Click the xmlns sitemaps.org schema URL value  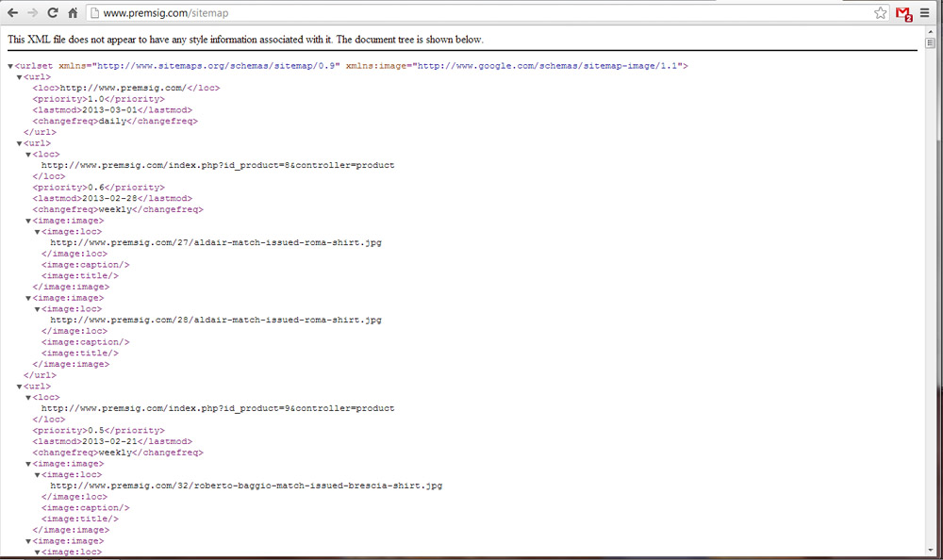[x=216, y=66]
